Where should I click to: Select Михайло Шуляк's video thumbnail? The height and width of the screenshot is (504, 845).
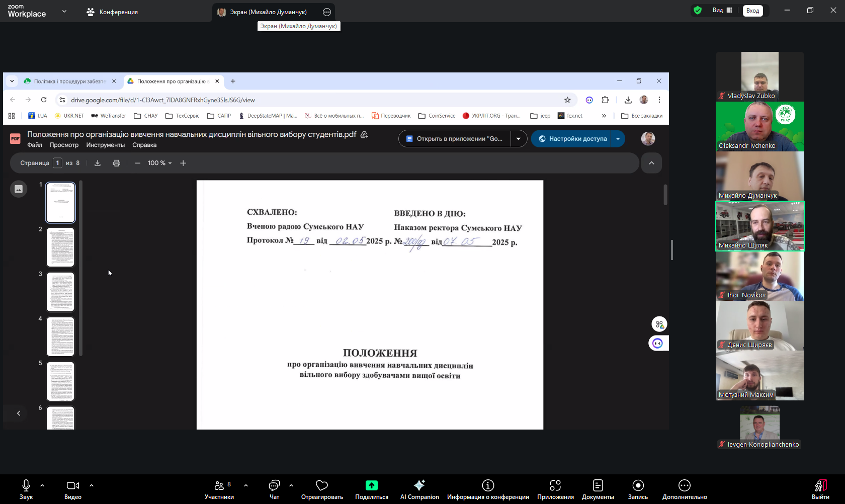tap(759, 226)
